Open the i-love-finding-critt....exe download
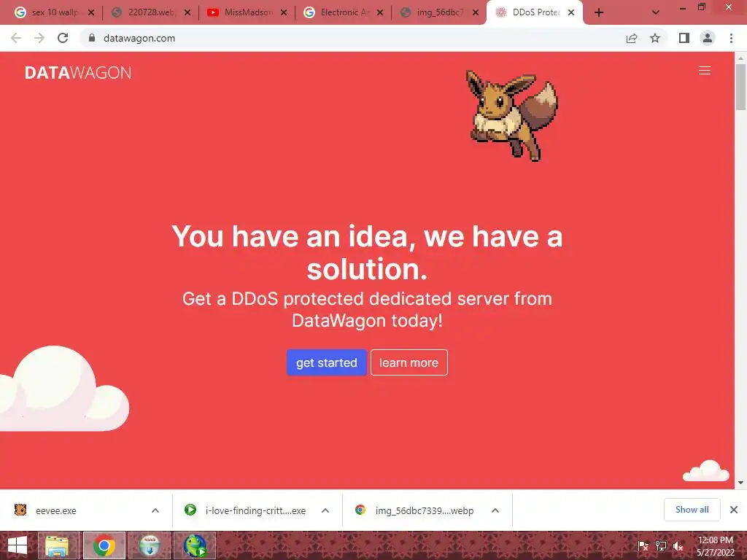The image size is (747, 560). point(247,510)
